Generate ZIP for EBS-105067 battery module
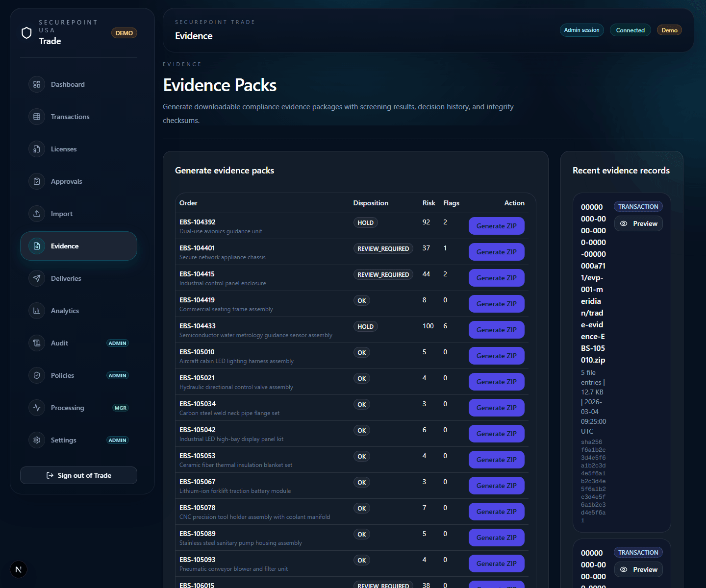706x588 pixels. pyautogui.click(x=497, y=486)
